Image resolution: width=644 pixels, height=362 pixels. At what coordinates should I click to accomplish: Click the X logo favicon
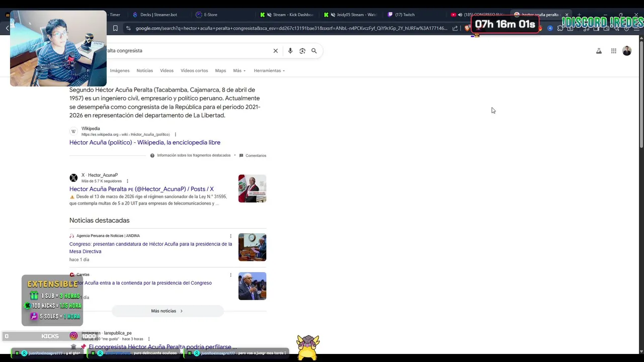(73, 178)
